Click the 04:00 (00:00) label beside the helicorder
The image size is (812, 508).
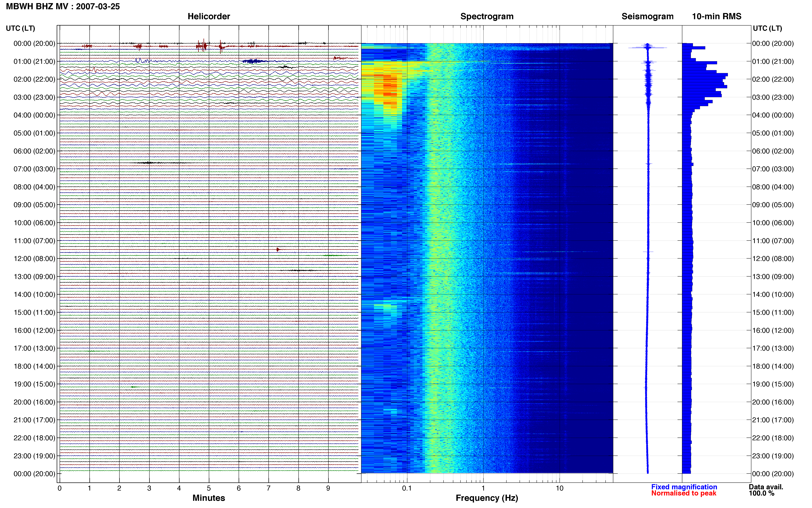(34, 115)
